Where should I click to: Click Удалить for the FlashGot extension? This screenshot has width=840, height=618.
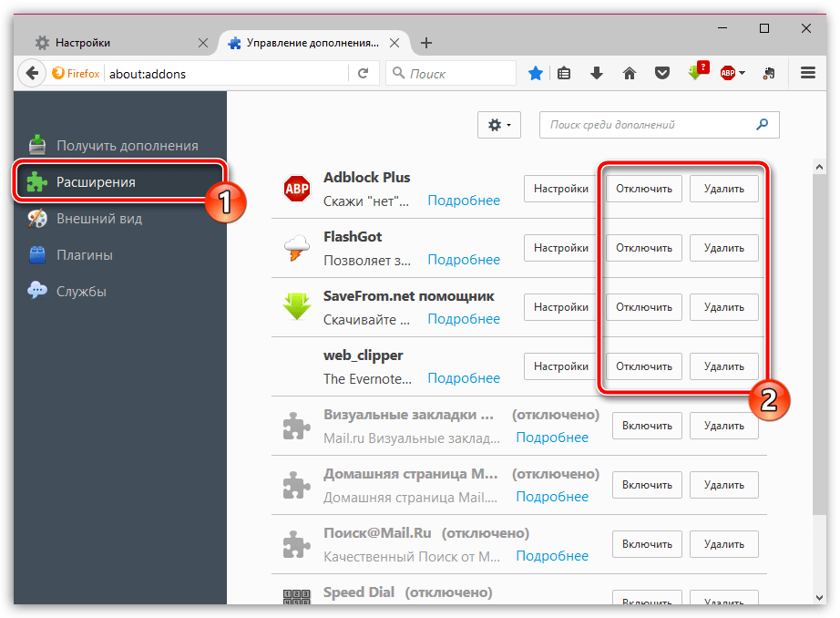point(723,248)
